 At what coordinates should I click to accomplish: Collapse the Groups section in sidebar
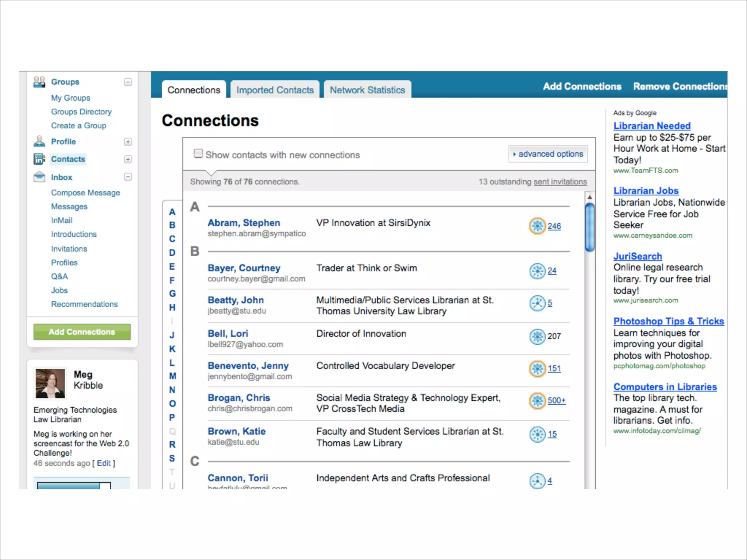pyautogui.click(x=128, y=82)
